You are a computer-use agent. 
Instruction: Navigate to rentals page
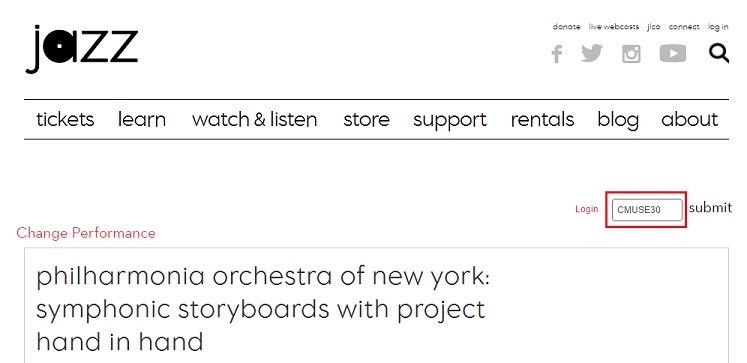[x=542, y=120]
